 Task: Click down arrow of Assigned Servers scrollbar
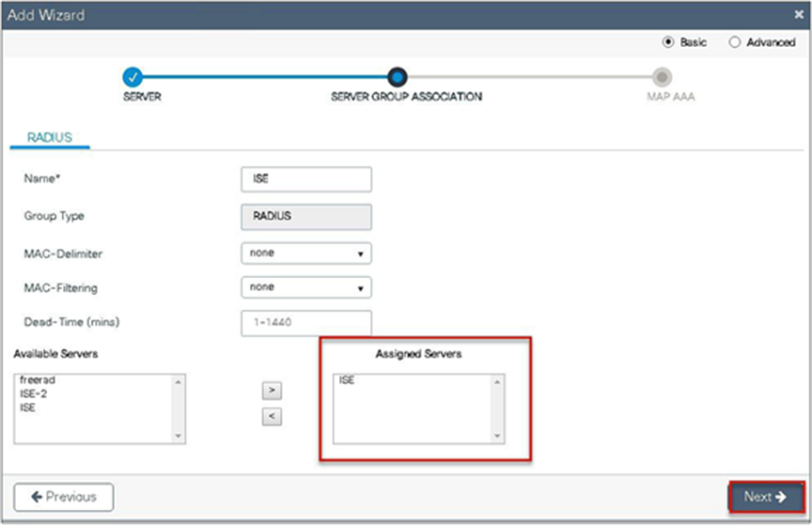pos(497,436)
